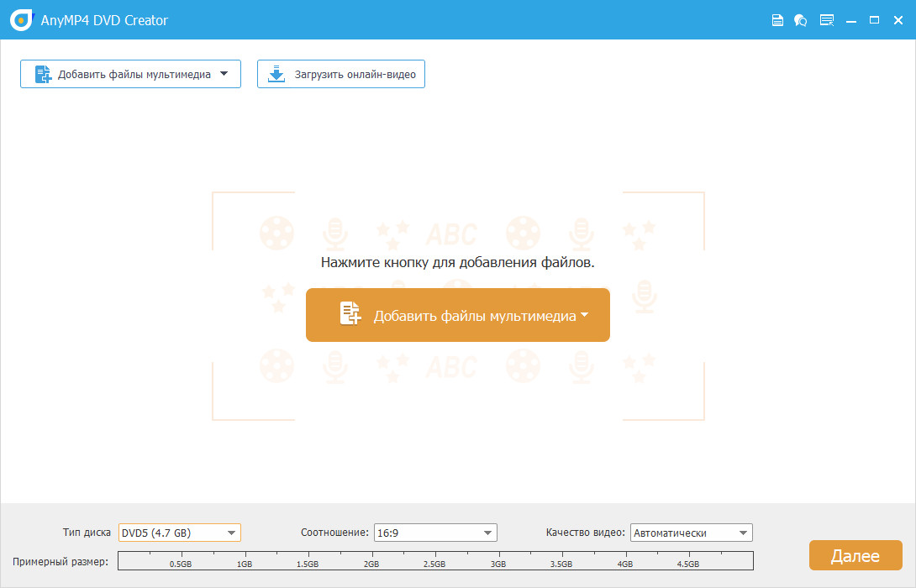Click 'Загрузить онлайн-видео' button

click(341, 74)
